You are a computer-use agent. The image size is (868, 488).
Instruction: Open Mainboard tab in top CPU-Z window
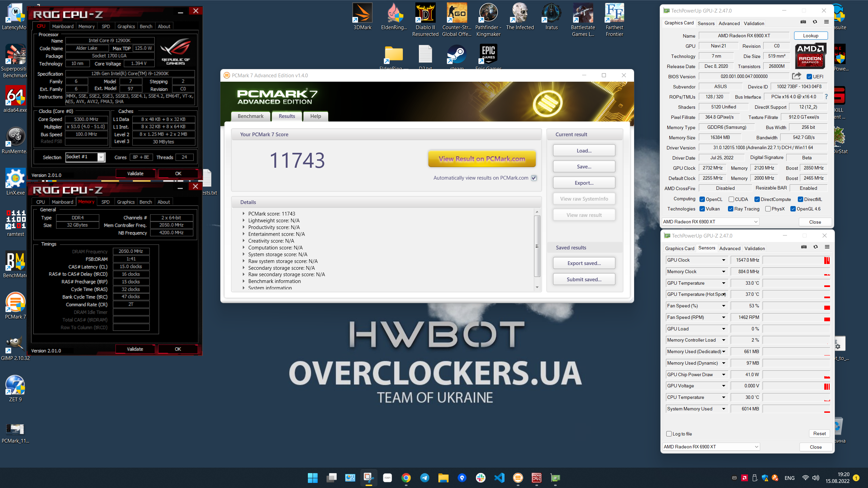click(x=63, y=26)
